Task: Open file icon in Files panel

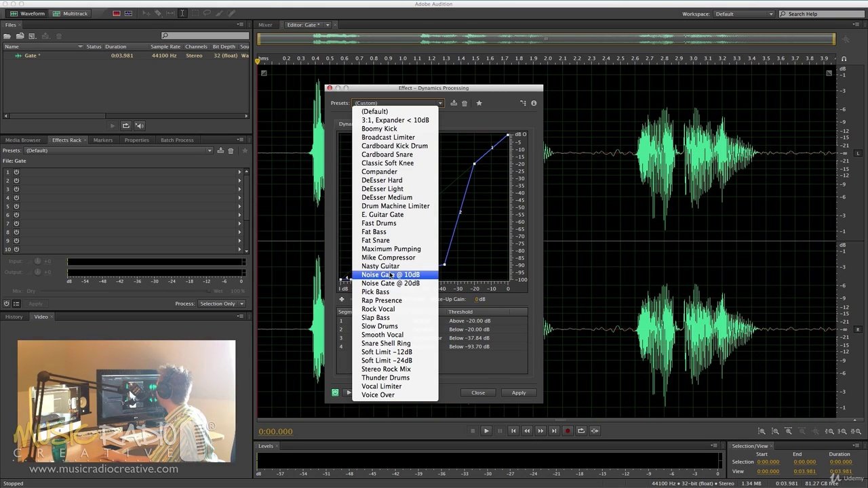Action: tap(7, 36)
